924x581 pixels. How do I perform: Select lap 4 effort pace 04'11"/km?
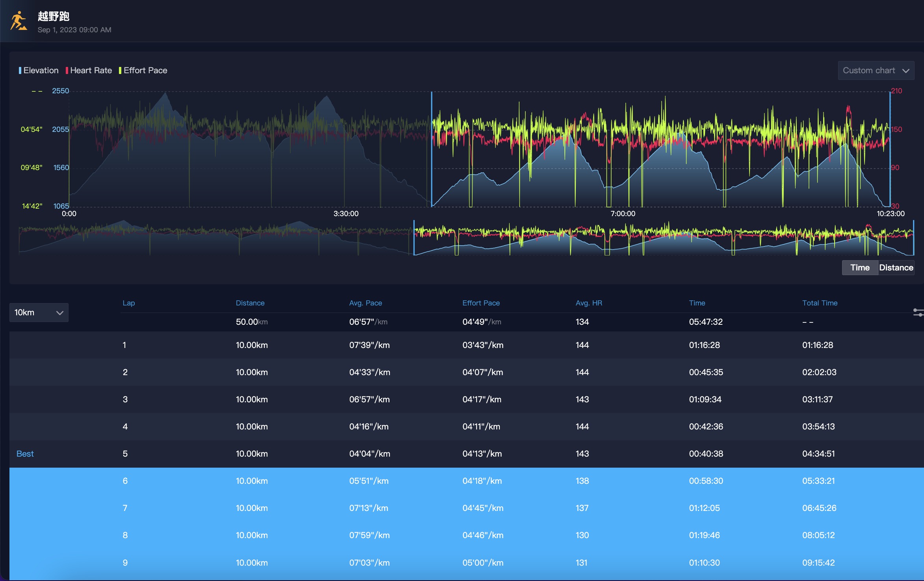click(481, 427)
